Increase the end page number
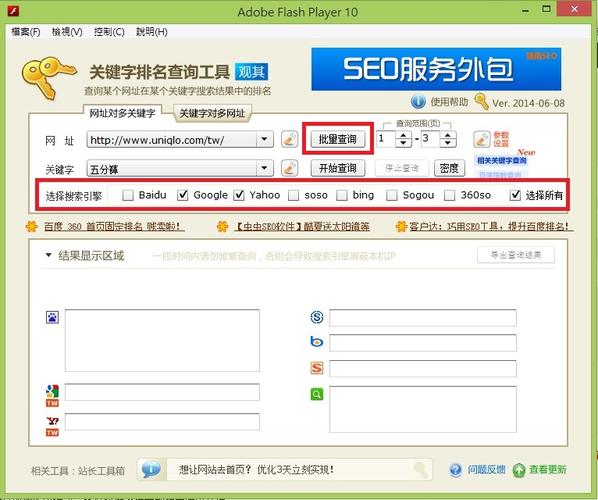This screenshot has width=598, height=500. coord(448,135)
